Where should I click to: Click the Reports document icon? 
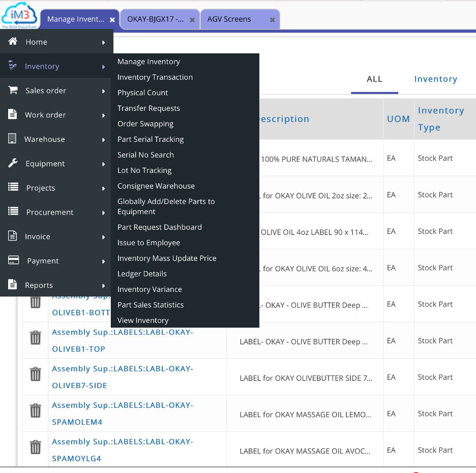(x=12, y=284)
